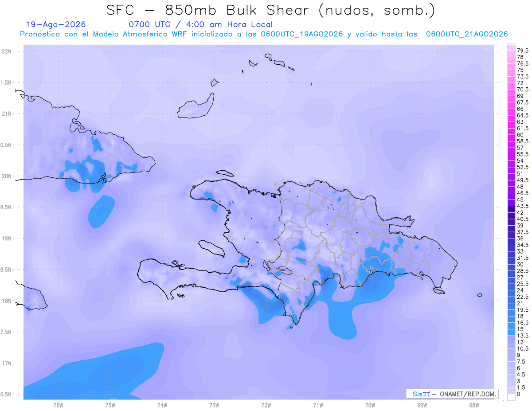Click the colorbar value '13.5'
The width and height of the screenshot is (532, 411).
coord(523,336)
